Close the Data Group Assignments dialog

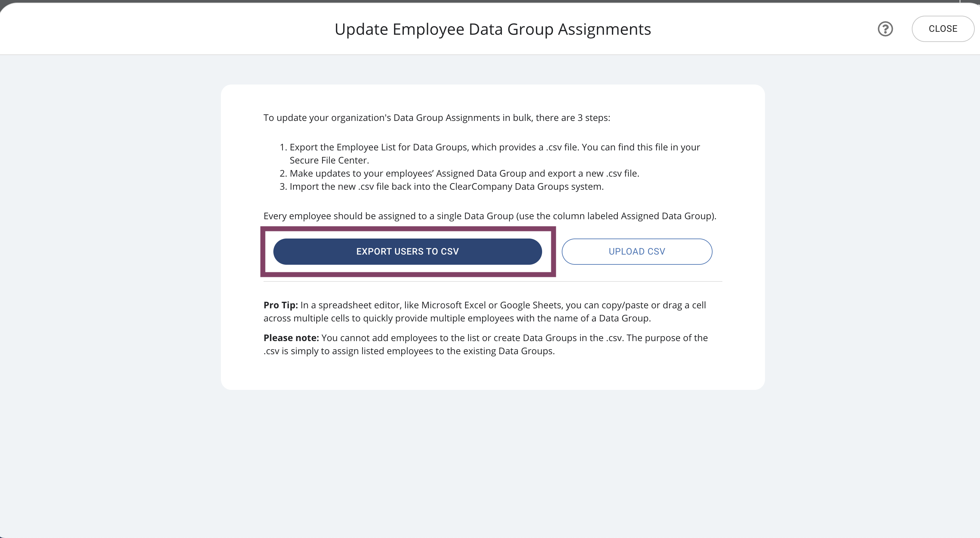coord(942,29)
